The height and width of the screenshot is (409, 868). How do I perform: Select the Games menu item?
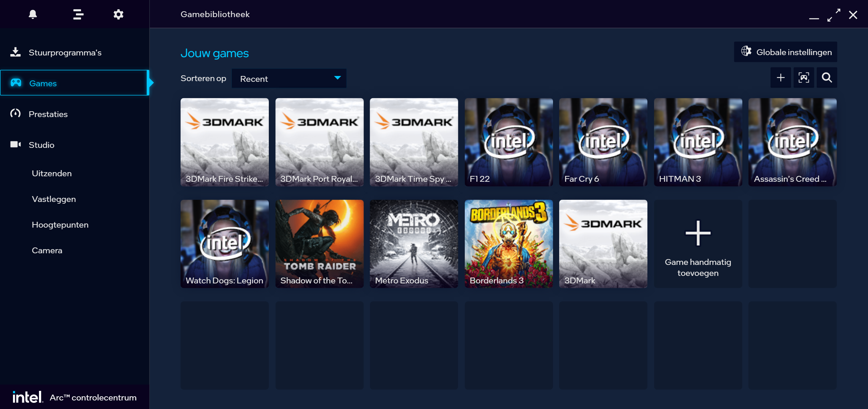pyautogui.click(x=74, y=83)
